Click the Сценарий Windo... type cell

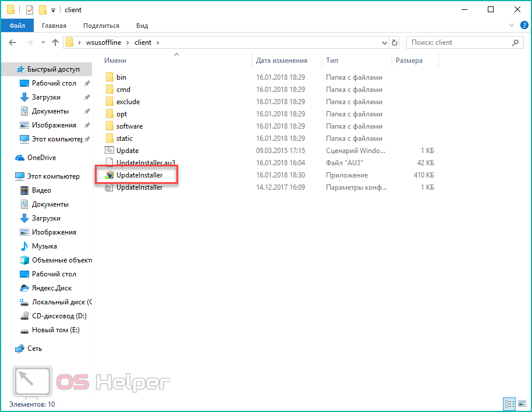356,150
